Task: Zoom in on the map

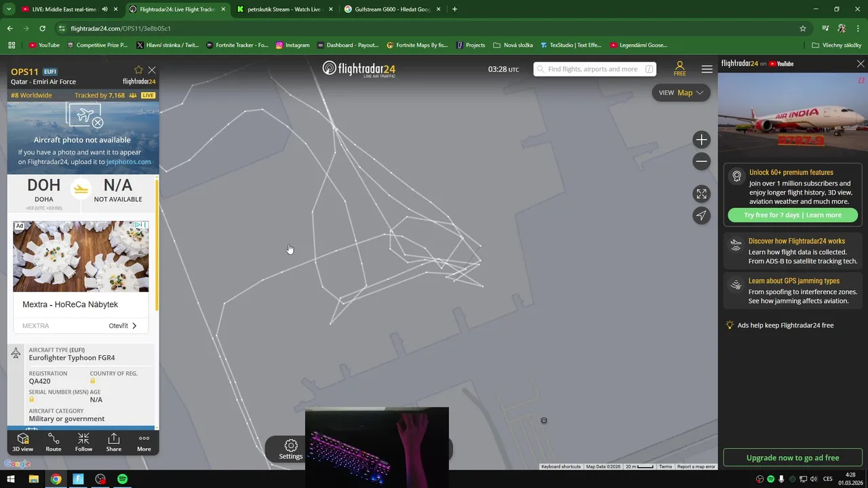Action: (x=701, y=140)
